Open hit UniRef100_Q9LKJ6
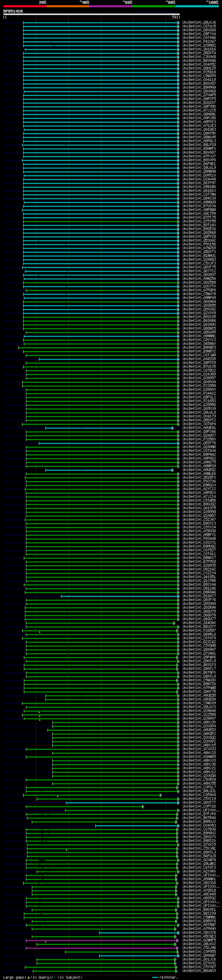The height and width of the screenshot is (980, 222). pos(199,23)
